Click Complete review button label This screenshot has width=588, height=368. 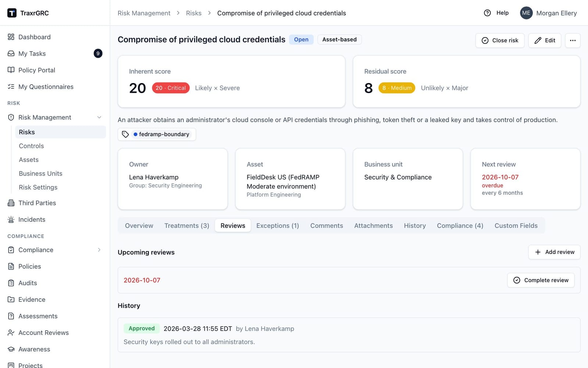click(x=546, y=280)
